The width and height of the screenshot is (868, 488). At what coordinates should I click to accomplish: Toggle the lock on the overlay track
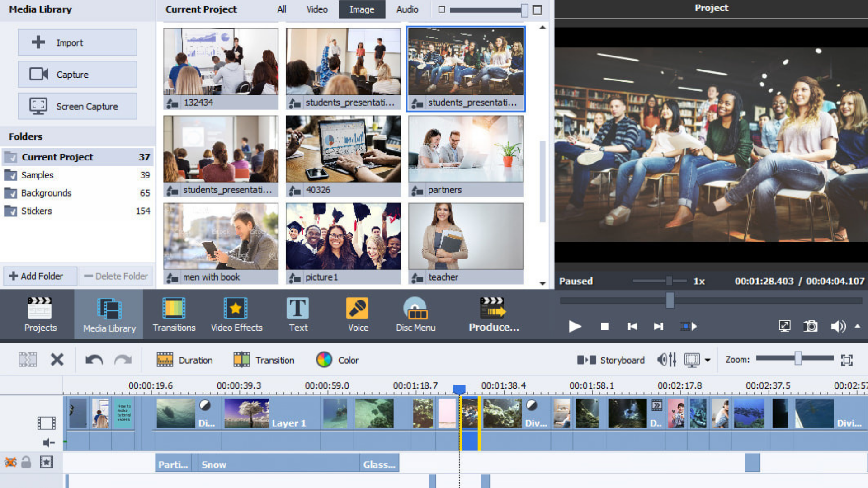(26, 462)
